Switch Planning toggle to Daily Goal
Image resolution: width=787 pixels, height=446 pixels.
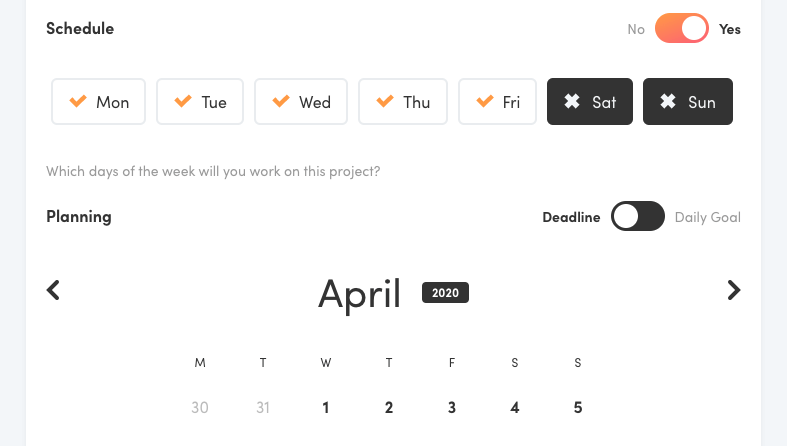[637, 216]
